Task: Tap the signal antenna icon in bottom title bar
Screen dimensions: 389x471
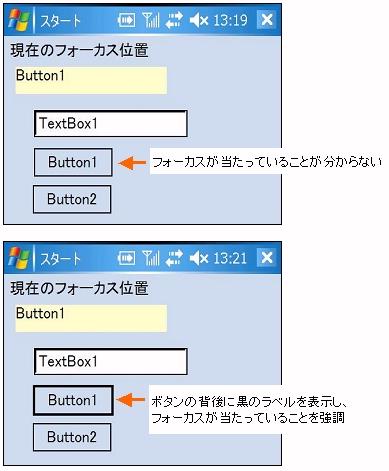Action: pyautogui.click(x=151, y=258)
